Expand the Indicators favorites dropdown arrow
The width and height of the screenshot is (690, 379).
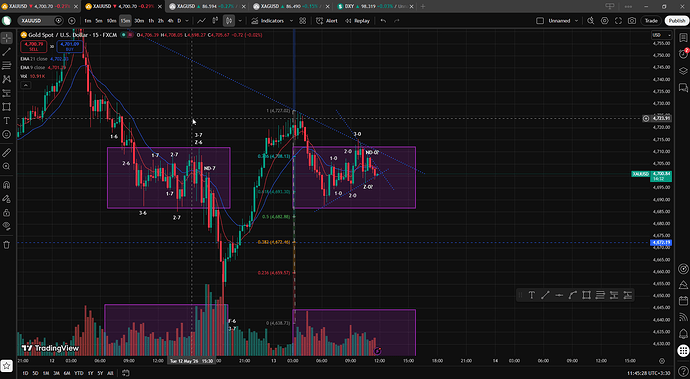pyautogui.click(x=291, y=21)
